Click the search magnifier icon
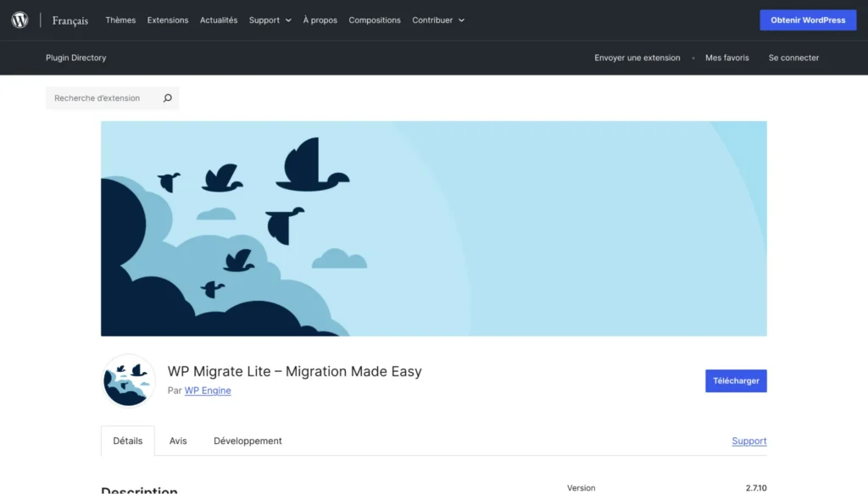 click(167, 98)
